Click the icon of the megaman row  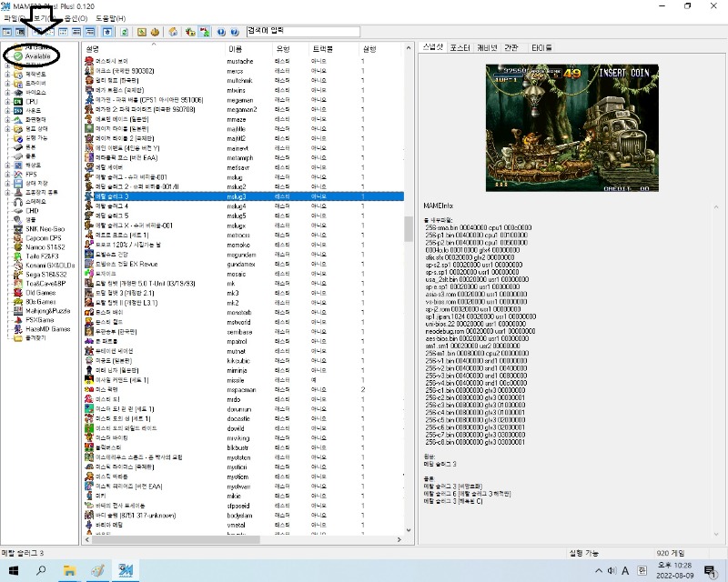pyautogui.click(x=88, y=100)
